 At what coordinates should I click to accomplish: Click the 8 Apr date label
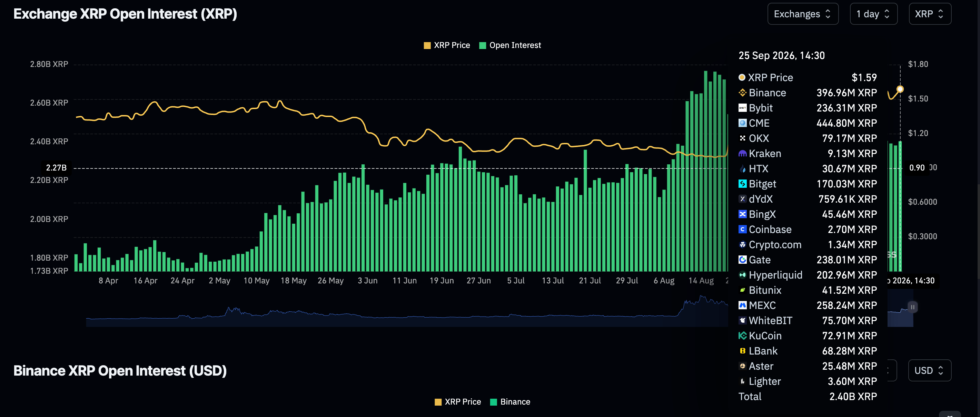[108, 281]
